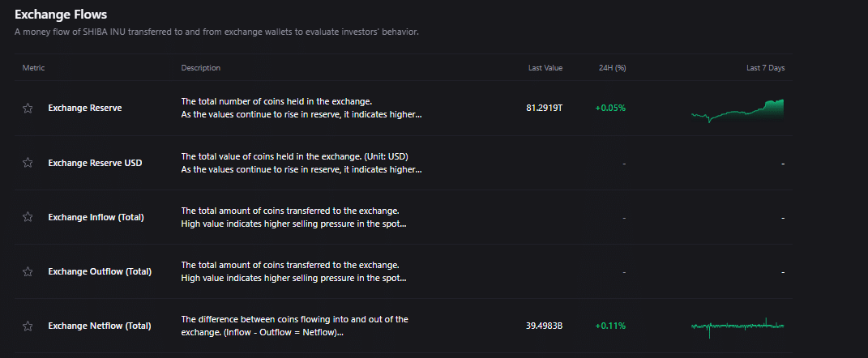Select the Exchange Outflow (Total) metric name

click(x=99, y=271)
